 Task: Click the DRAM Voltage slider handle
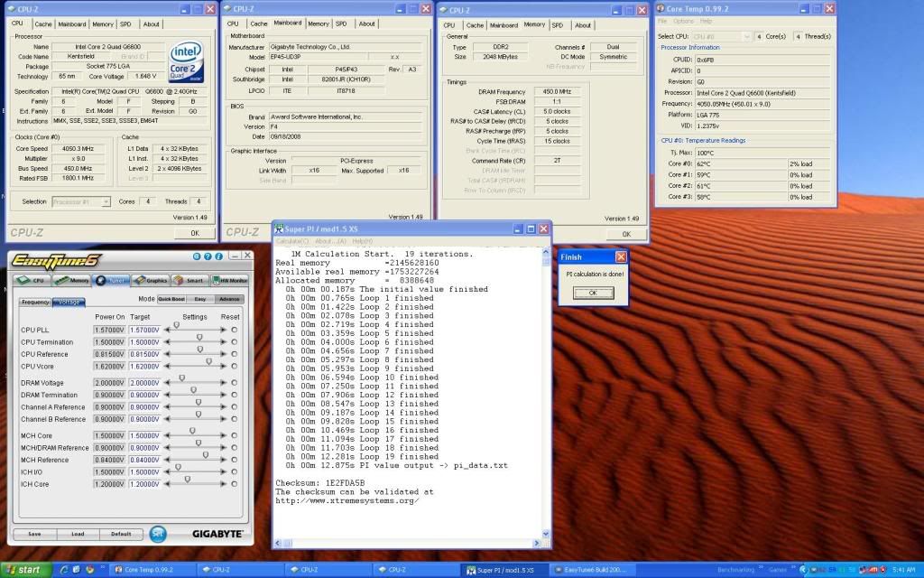point(182,378)
